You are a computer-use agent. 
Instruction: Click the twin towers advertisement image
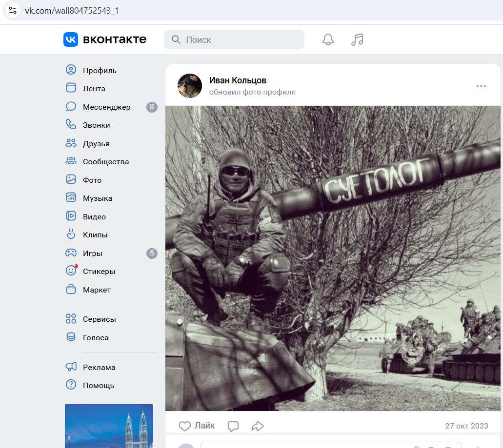point(109,426)
